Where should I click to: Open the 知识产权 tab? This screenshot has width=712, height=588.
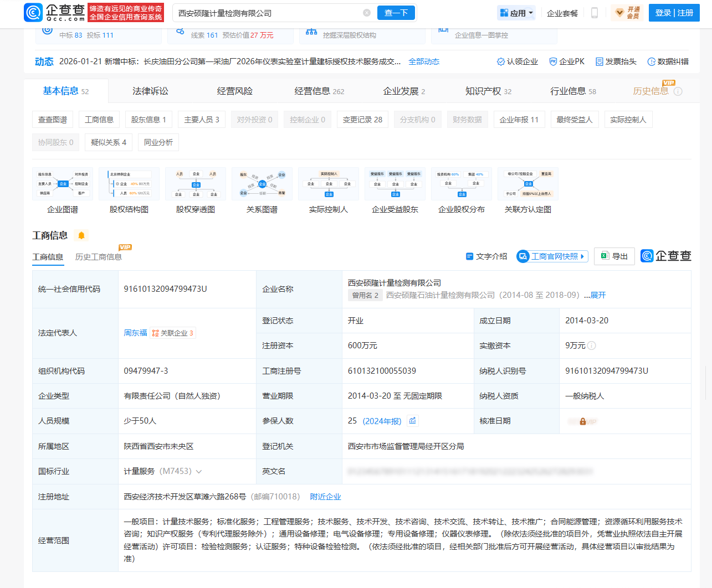tap(488, 91)
